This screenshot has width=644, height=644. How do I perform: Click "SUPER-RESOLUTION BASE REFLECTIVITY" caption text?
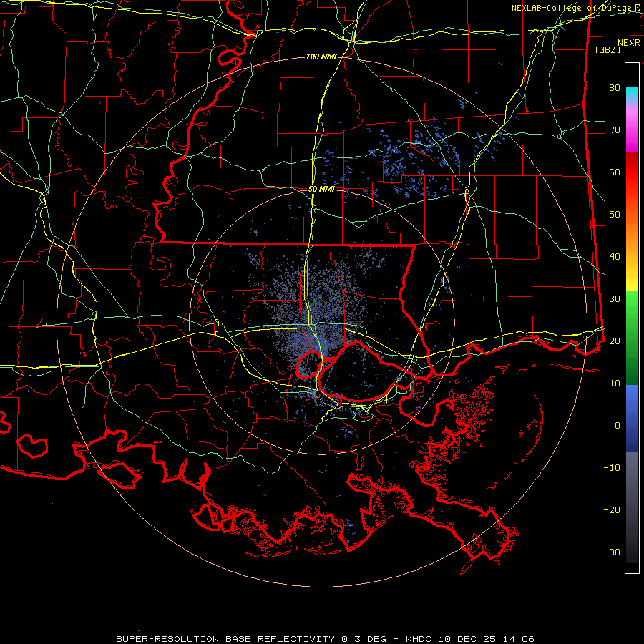[225, 639]
